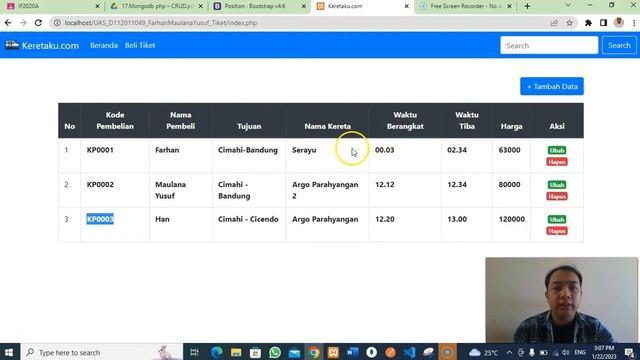
Task: Close the Mongodb php CRUD tab
Action: [200, 6]
